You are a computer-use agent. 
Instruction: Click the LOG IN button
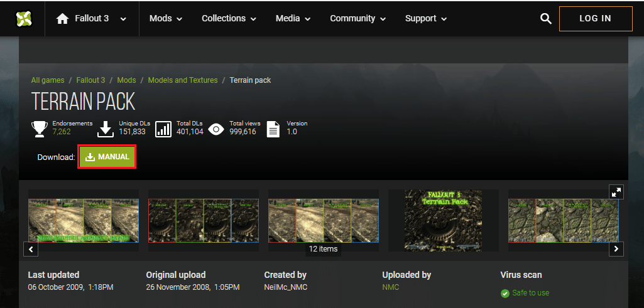(596, 18)
